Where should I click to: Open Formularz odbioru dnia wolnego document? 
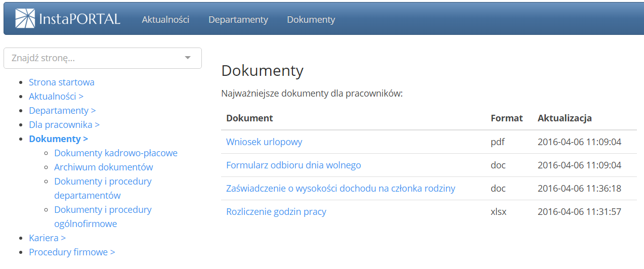(x=293, y=165)
